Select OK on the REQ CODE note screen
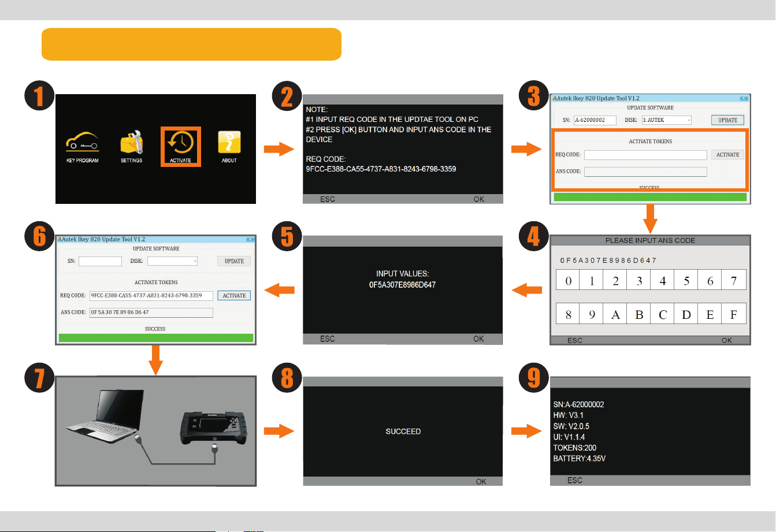This screenshot has width=776, height=532. (x=479, y=199)
